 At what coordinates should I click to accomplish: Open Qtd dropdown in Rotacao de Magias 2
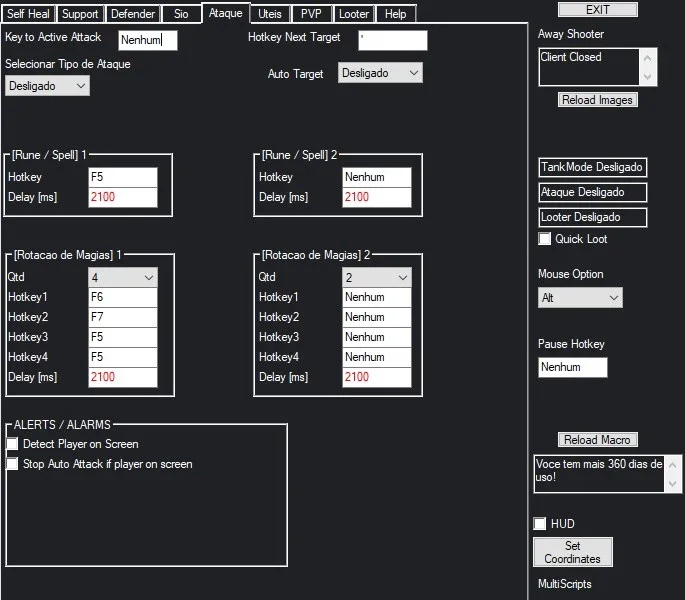coord(377,277)
